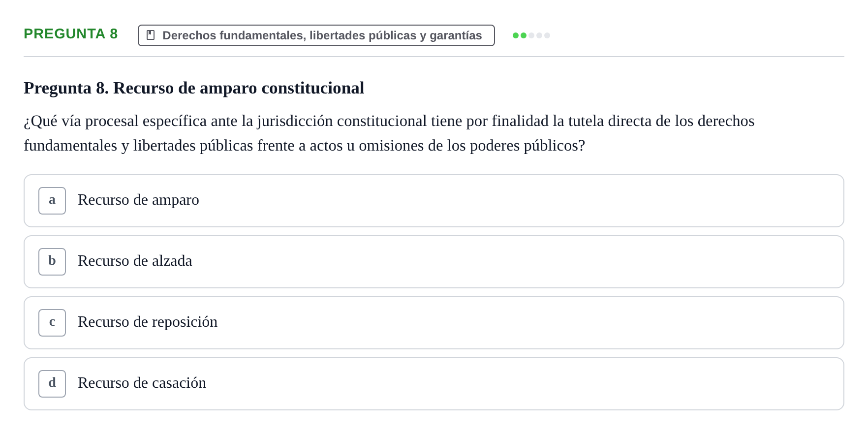Select answer option d Recurso de casación
The width and height of the screenshot is (868, 434).
(x=434, y=384)
